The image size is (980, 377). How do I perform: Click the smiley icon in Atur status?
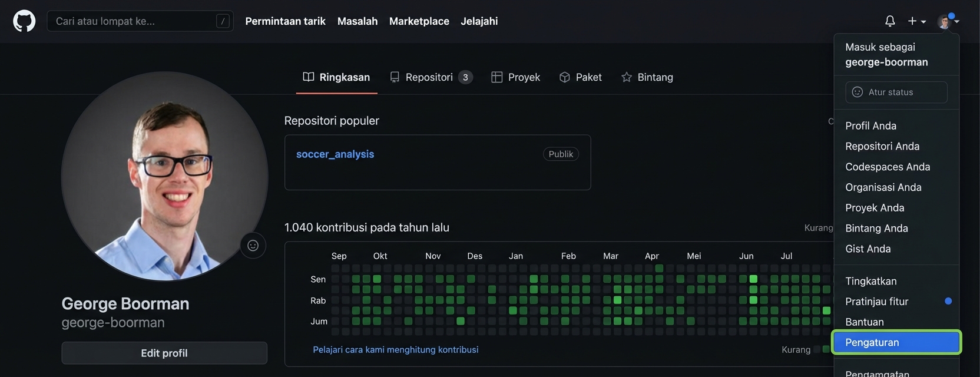pyautogui.click(x=857, y=92)
